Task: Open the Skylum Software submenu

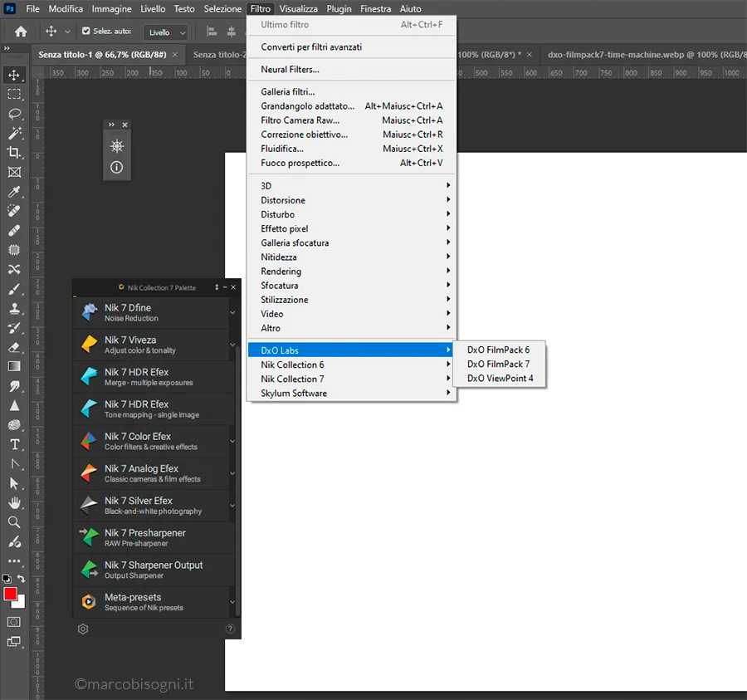Action: coord(352,393)
